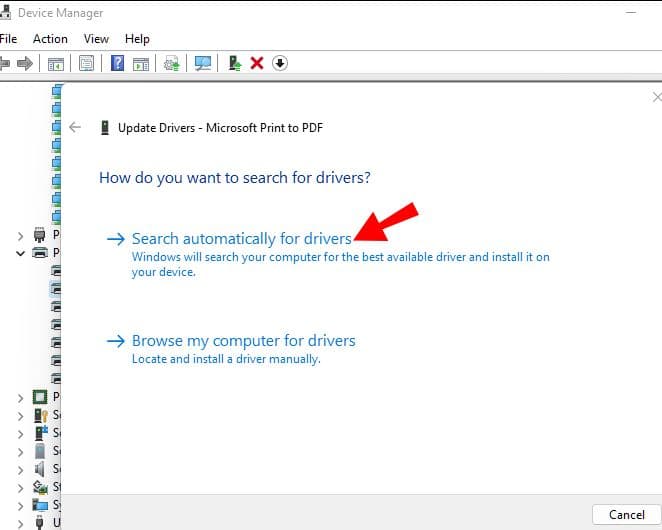Click the circled down-arrow disable device icon
The width and height of the screenshot is (662, 530).
(x=279, y=63)
